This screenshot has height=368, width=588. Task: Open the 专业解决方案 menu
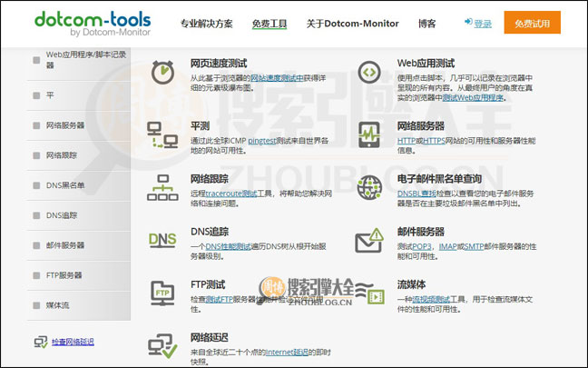coord(206,24)
